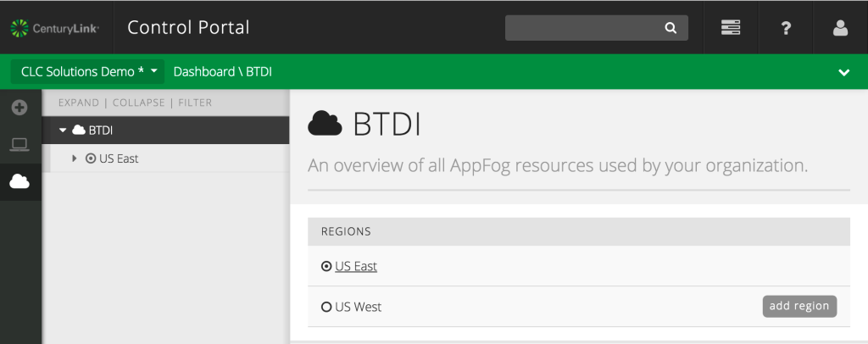Open the help question mark icon
This screenshot has height=344, width=868.
pos(786,28)
